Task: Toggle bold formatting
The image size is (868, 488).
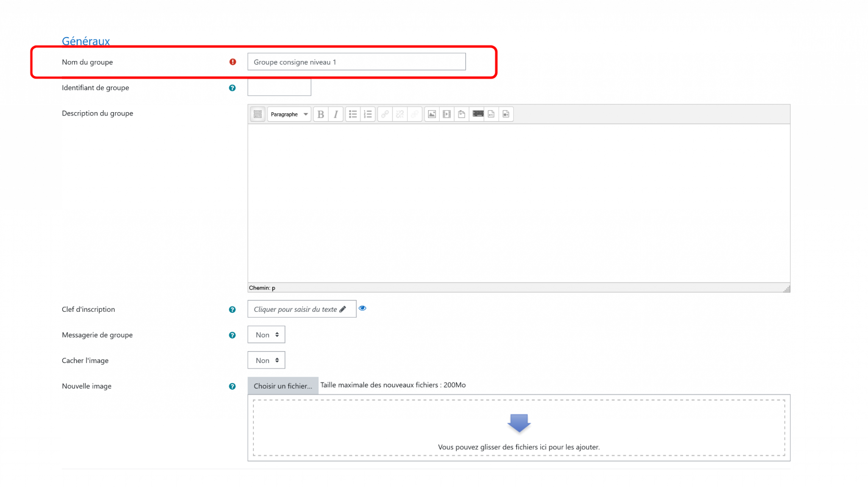Action: [x=321, y=114]
